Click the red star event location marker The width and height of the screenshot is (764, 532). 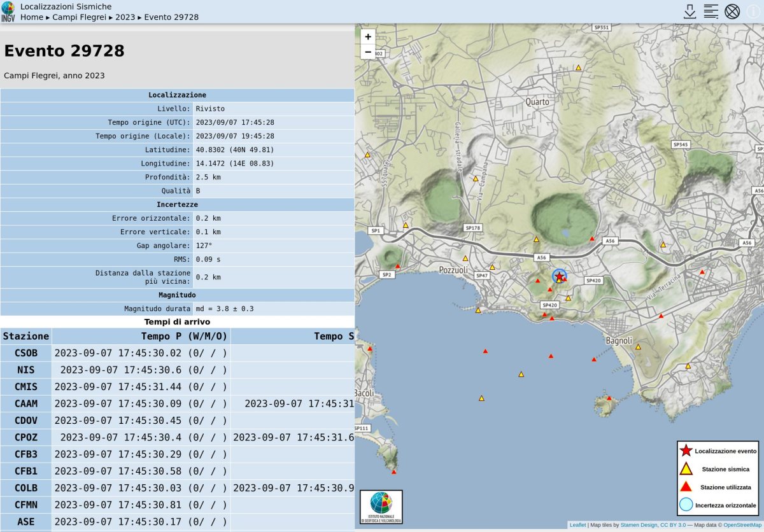pyautogui.click(x=559, y=276)
